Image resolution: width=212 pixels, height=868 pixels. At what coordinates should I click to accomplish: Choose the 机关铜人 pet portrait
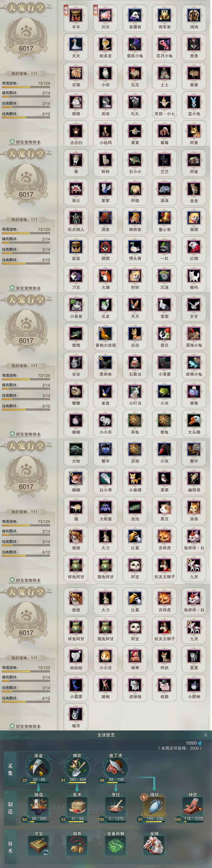click(x=76, y=220)
